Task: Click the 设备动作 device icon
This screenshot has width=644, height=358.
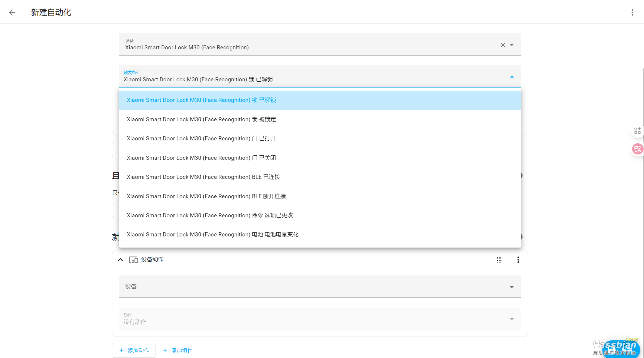Action: 133,260
